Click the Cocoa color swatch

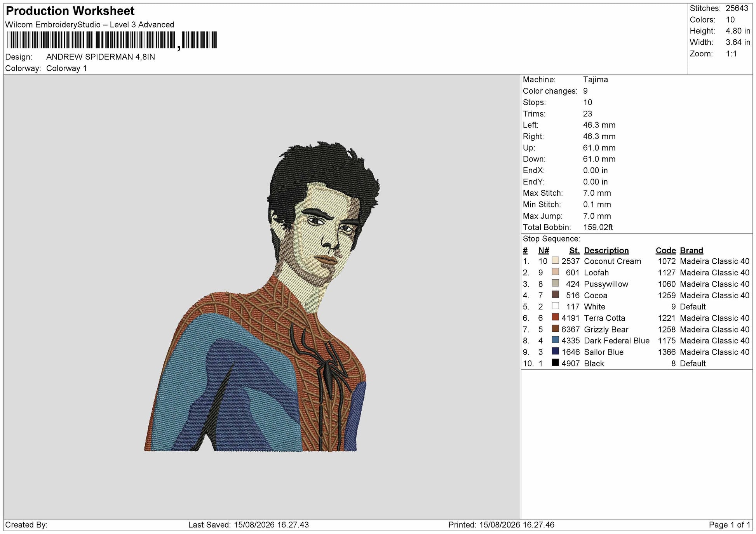[x=555, y=294]
